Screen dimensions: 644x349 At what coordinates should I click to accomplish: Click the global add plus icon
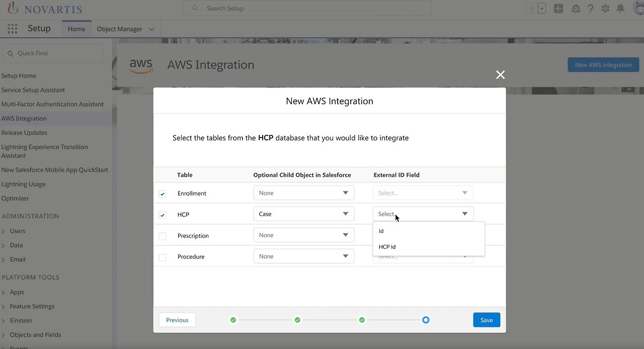558,8
